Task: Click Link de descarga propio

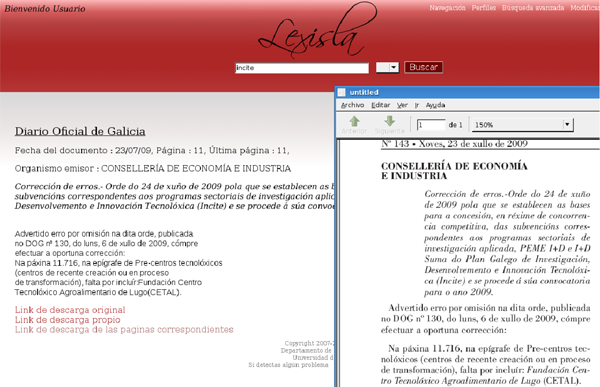Action: click(67, 320)
